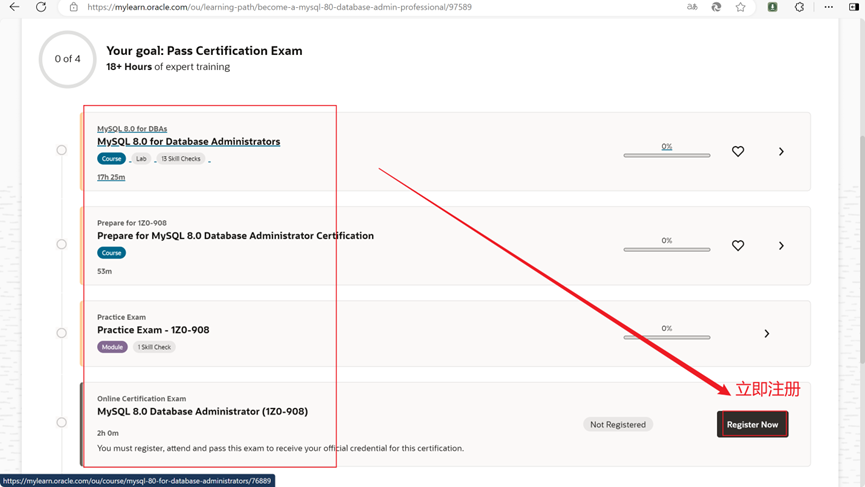Viewport: 865px width, 487px height.
Task: Favorite the Prepare for MySQL 8.0 certification course
Action: pyautogui.click(x=738, y=245)
